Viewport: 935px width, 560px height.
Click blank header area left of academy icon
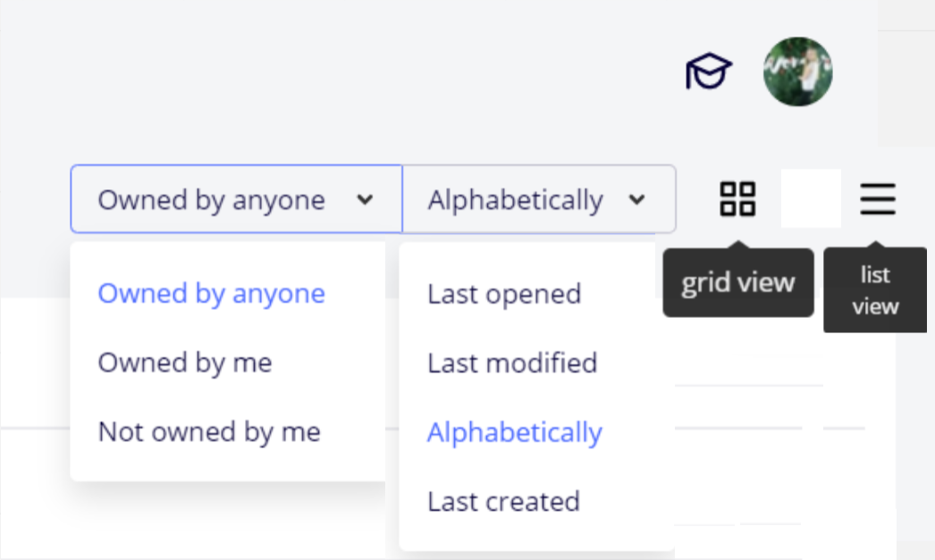[x=358, y=71]
